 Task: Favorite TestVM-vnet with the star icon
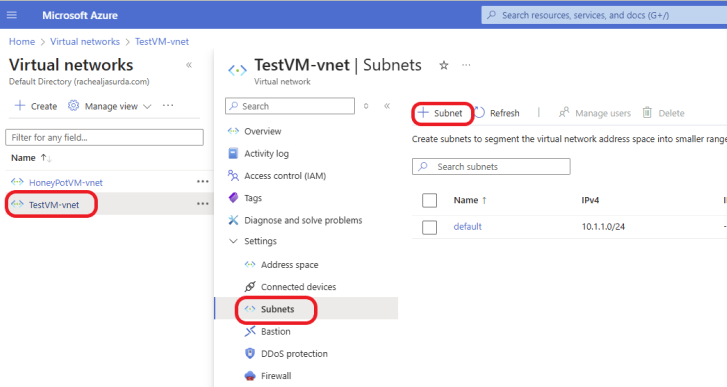tap(444, 65)
